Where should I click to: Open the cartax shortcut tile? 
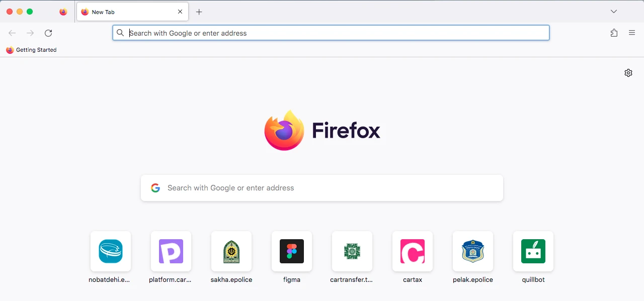(x=413, y=251)
